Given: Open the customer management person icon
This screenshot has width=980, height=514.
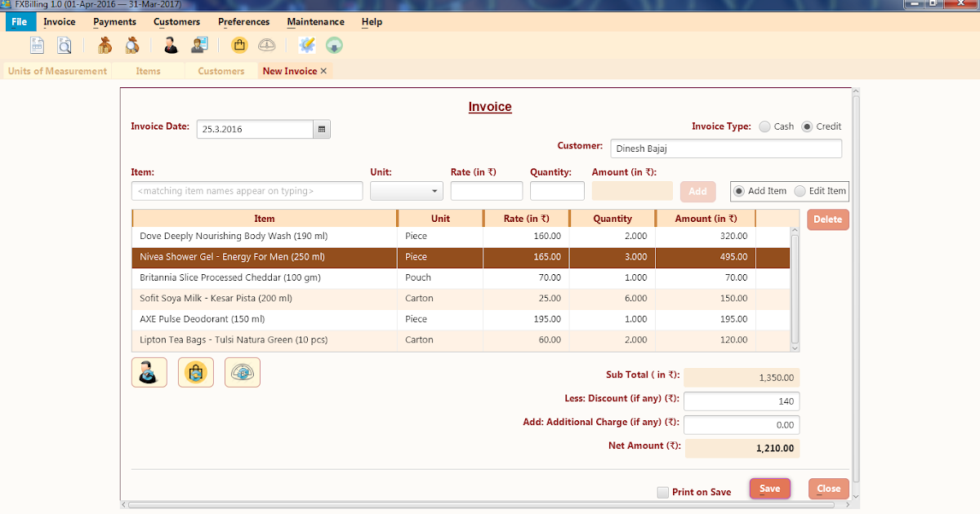Looking at the screenshot, I should click(171, 45).
